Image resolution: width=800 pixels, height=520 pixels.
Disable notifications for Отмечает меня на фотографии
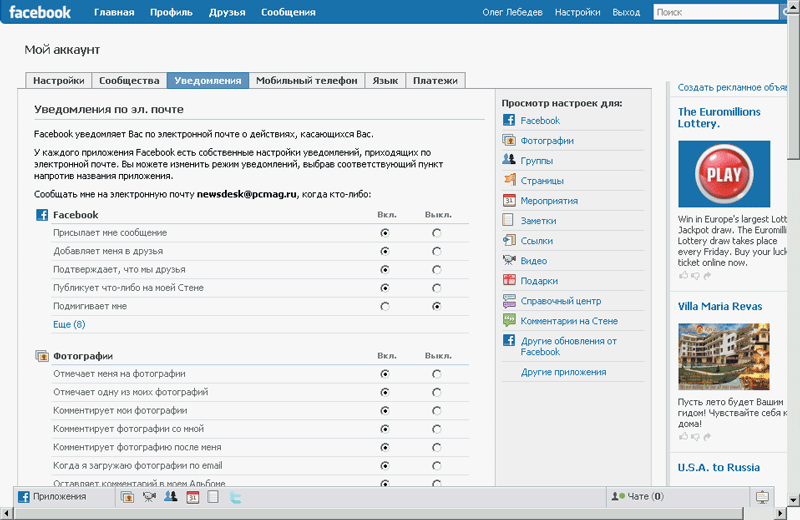coord(436,374)
